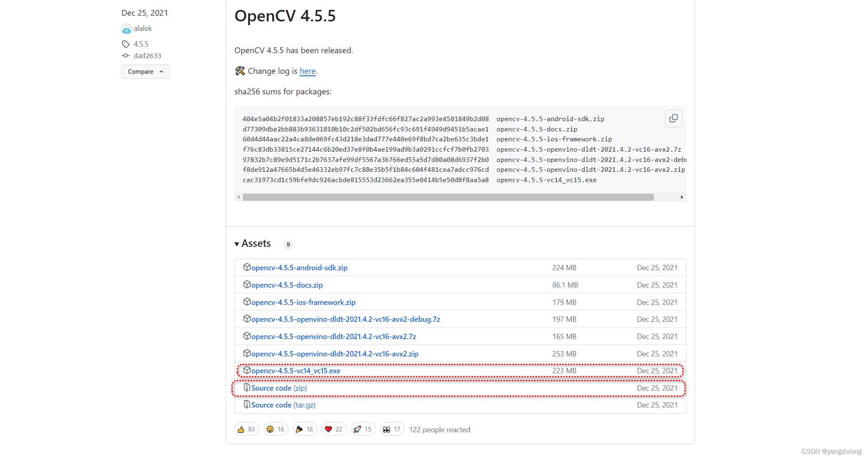Click 'OpenCV 4.5.5 has been released.' text
This screenshot has height=459, width=868.
[x=294, y=50]
